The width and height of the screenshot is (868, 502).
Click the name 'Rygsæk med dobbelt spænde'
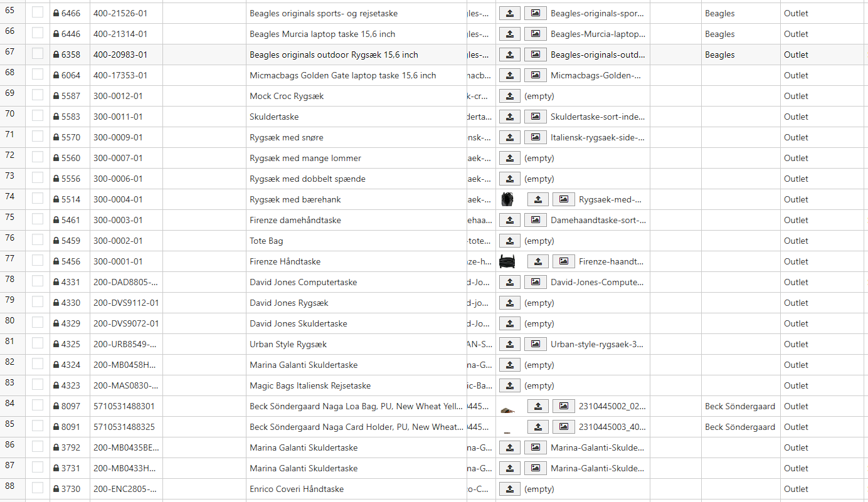tap(307, 179)
